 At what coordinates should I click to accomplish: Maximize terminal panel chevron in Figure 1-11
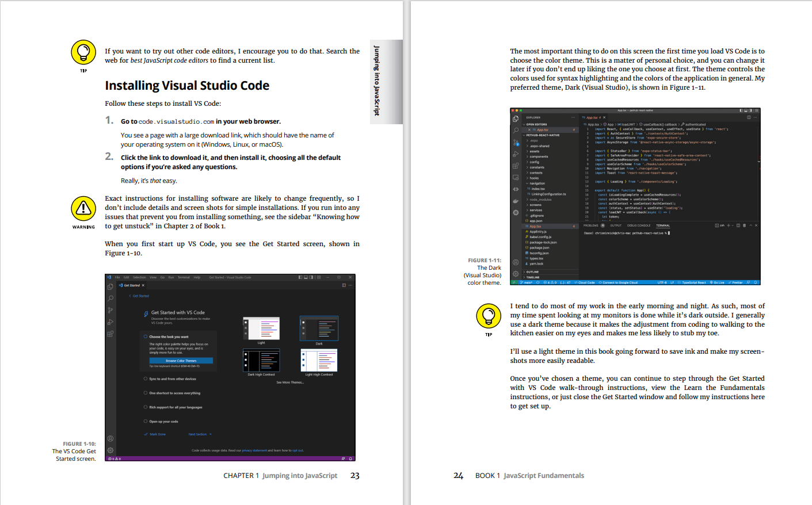750,225
